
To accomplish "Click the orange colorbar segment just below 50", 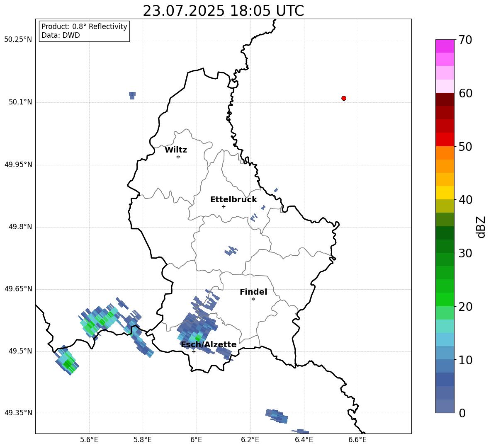I will 445,153.
